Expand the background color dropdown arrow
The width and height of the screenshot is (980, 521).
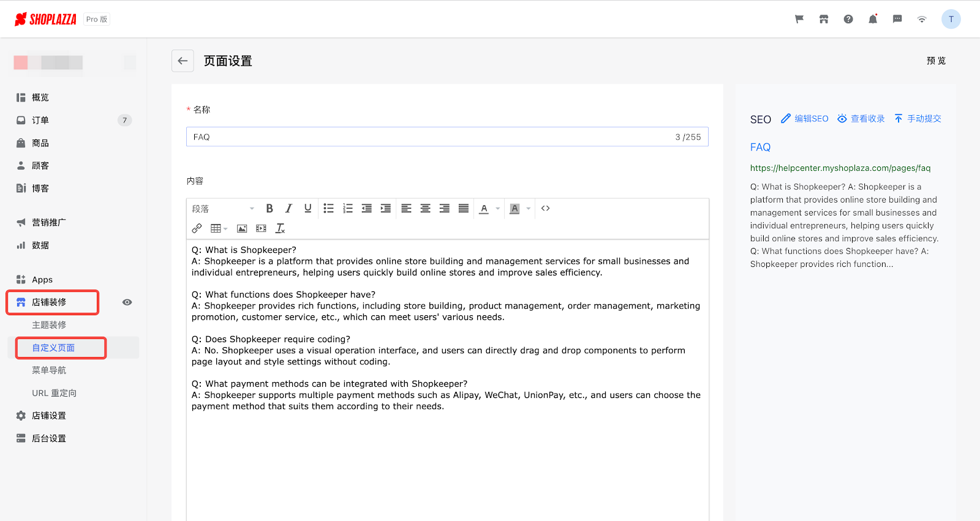(529, 209)
